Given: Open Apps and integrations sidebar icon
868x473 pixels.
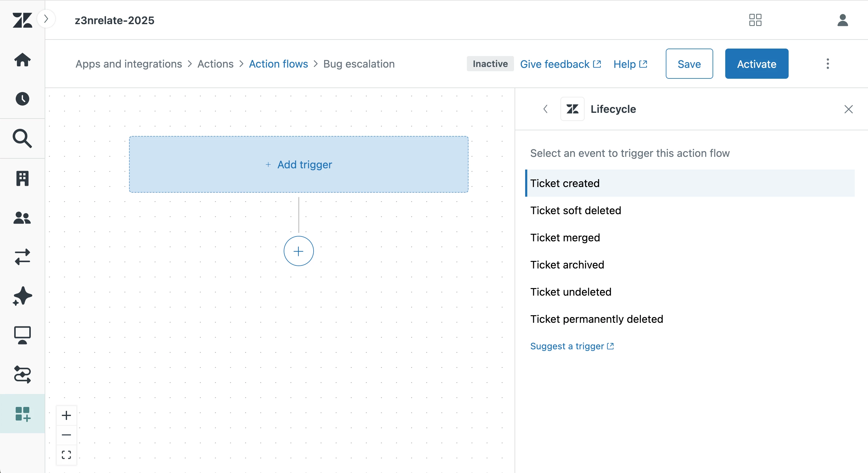Looking at the screenshot, I should 22,414.
